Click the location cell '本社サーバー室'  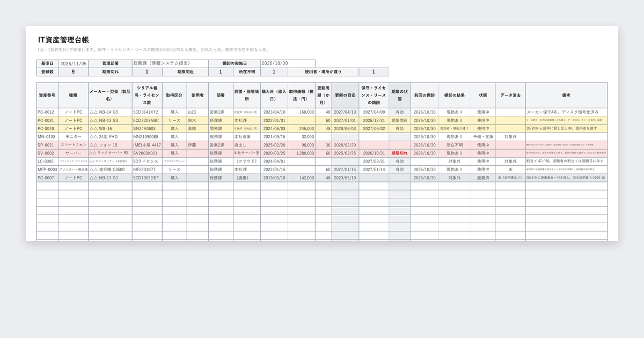pos(247,153)
